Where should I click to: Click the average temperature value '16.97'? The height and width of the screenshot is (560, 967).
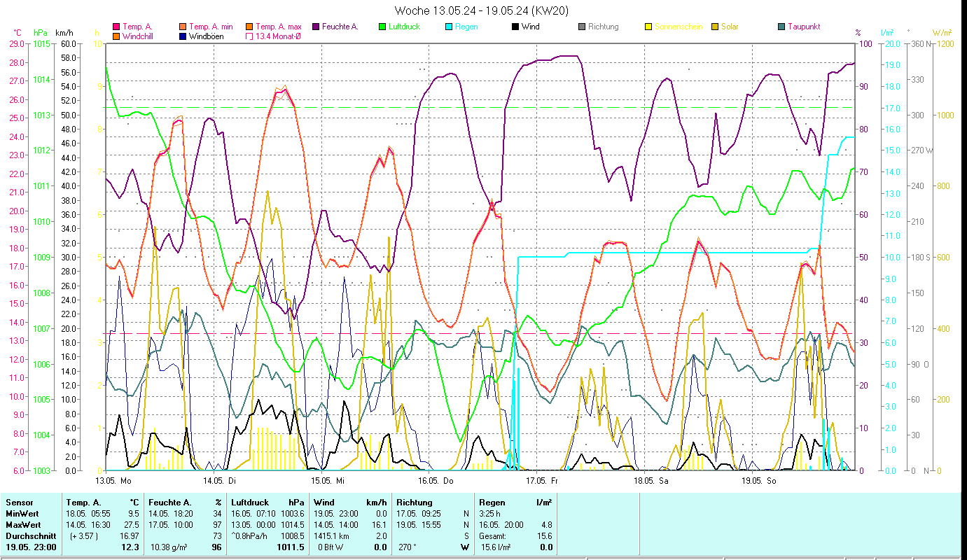(x=130, y=536)
